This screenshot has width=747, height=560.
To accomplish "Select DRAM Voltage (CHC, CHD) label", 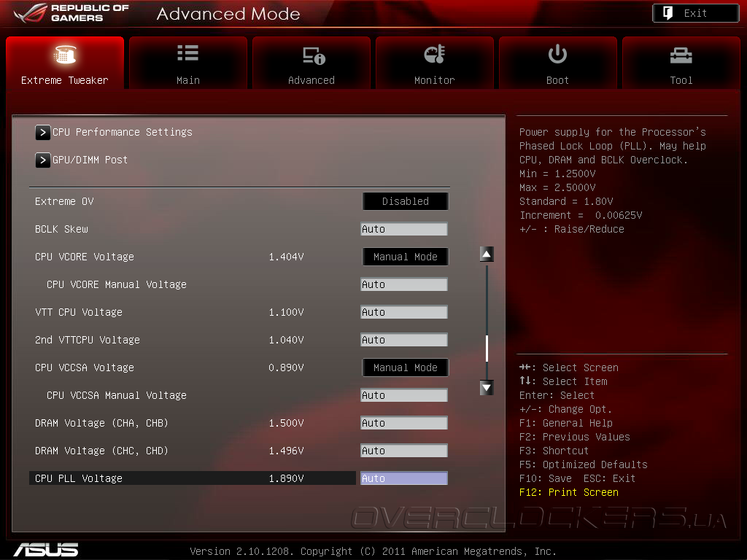I will pos(101,451).
